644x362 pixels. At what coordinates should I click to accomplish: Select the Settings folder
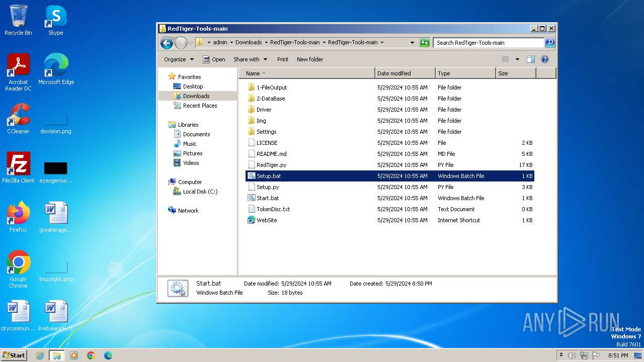[266, 132]
